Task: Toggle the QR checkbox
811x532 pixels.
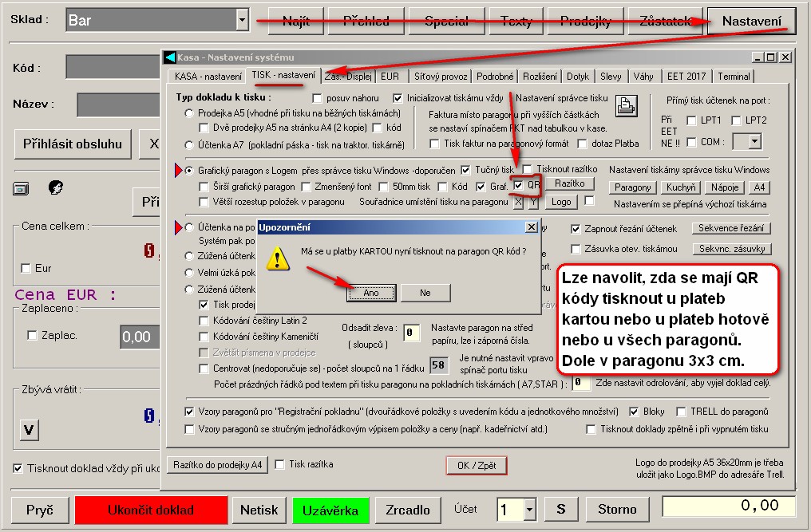Action: point(516,186)
